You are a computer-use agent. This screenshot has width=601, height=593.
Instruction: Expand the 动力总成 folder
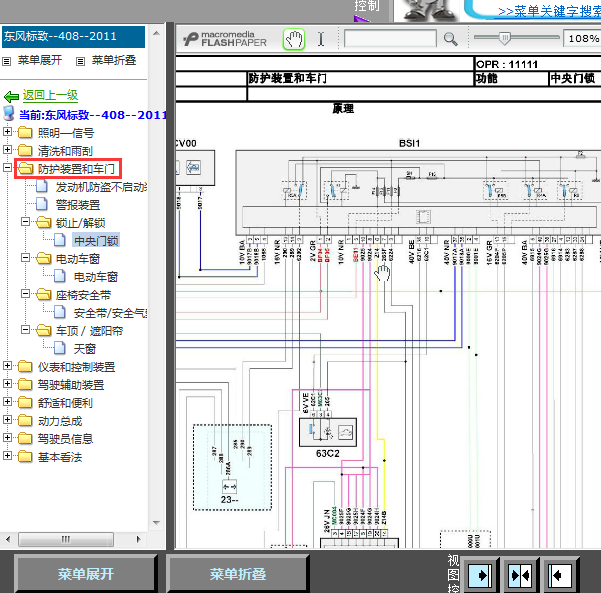pyautogui.click(x=7, y=420)
